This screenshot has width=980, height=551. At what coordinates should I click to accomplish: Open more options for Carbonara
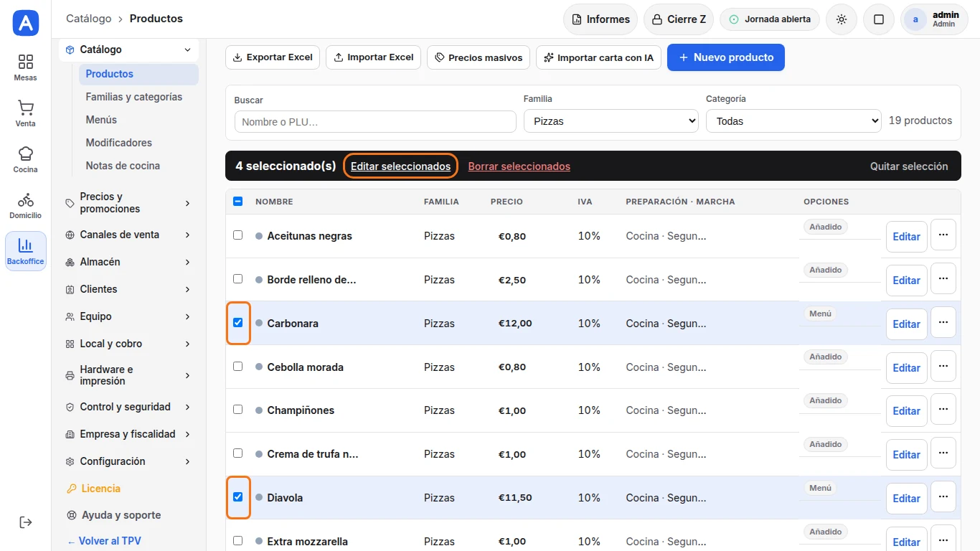tap(943, 322)
